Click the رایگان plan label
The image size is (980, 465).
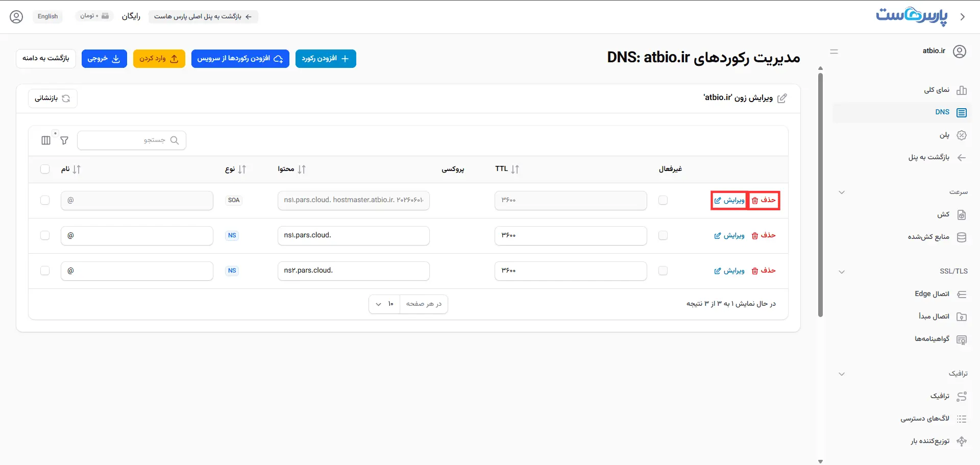(131, 16)
